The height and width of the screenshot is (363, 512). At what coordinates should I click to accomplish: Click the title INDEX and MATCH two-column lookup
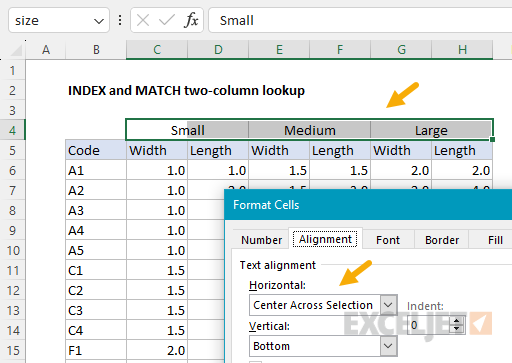[x=186, y=91]
